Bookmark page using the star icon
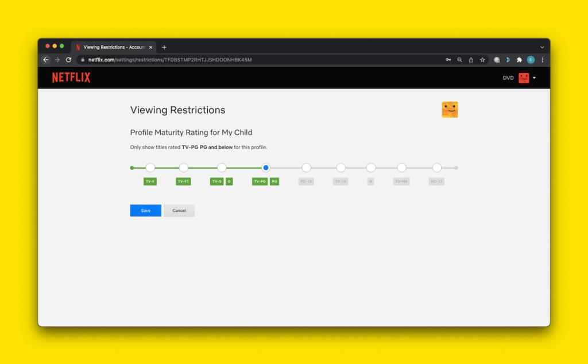This screenshot has width=588, height=364. click(x=482, y=60)
